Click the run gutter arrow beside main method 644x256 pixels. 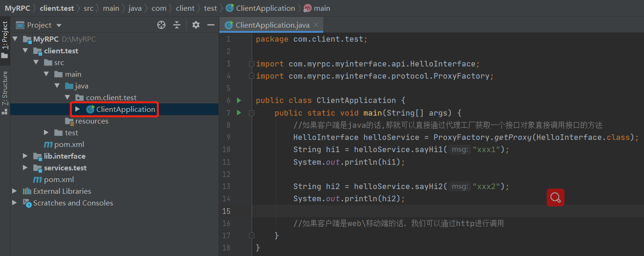(x=239, y=113)
